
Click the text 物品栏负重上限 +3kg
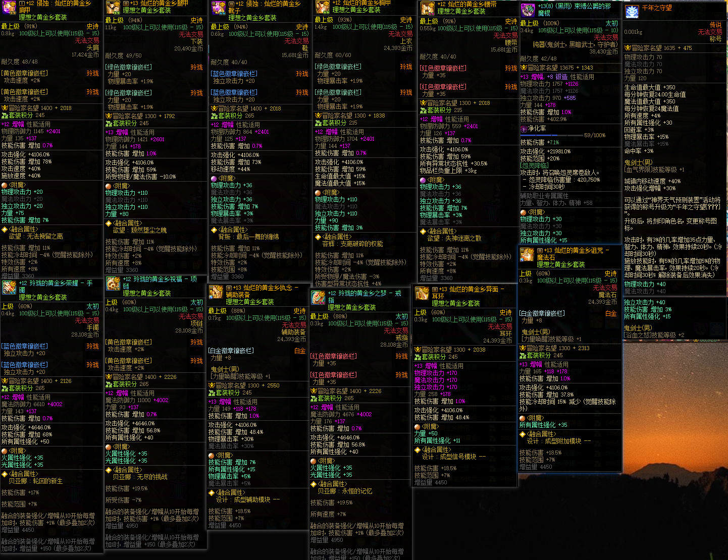448,171
